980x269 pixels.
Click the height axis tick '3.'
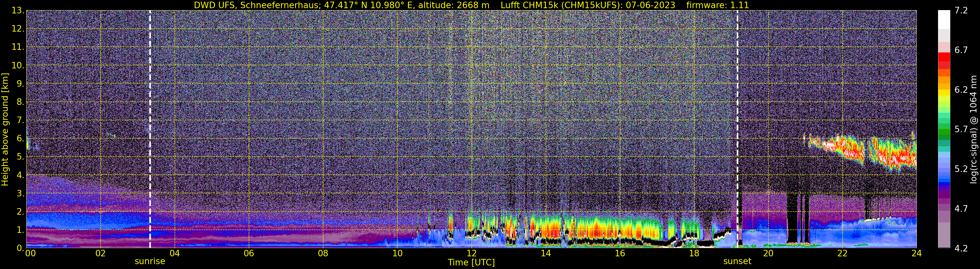(x=20, y=193)
